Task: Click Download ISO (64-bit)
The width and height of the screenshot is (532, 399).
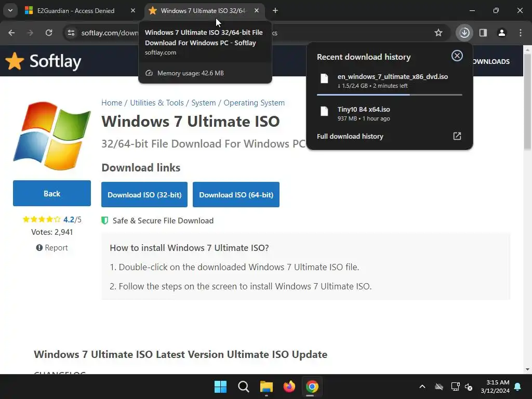Action: click(x=236, y=195)
